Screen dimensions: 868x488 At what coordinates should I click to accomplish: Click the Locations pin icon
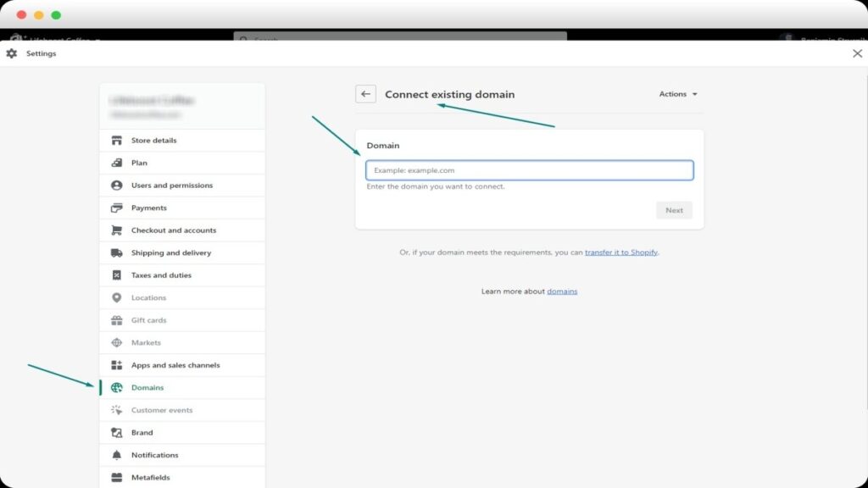tap(116, 297)
